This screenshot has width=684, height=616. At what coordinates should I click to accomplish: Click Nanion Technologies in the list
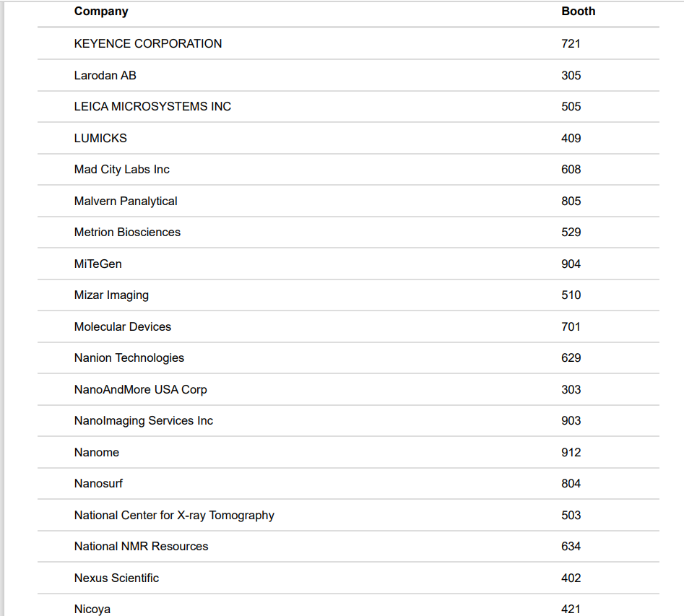coord(129,358)
